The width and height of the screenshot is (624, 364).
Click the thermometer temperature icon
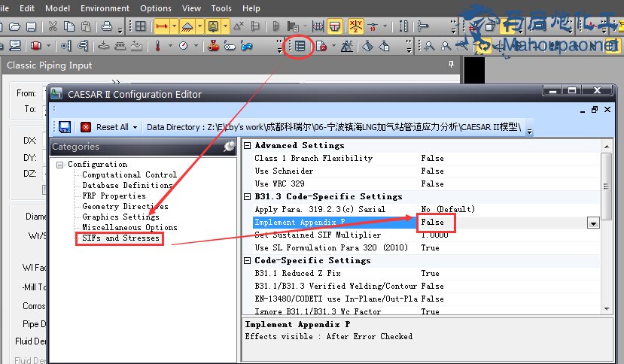tap(159, 46)
